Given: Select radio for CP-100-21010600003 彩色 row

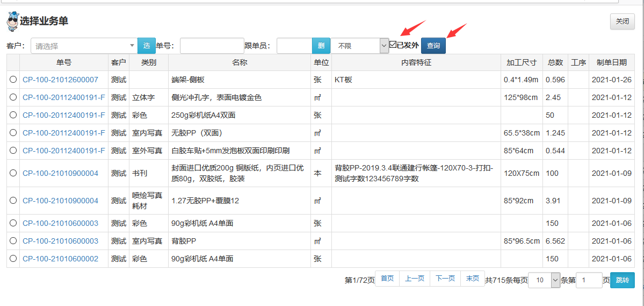Looking at the screenshot, I should click(13, 223).
